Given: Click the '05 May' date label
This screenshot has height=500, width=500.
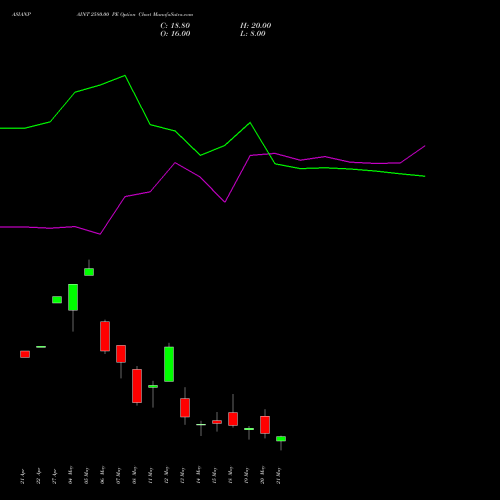Looking at the screenshot, I should tap(86, 475).
